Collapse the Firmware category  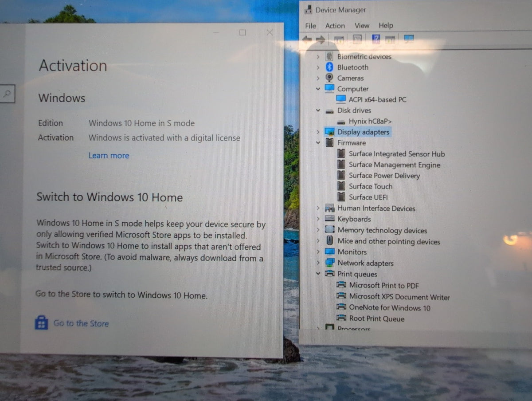[318, 143]
